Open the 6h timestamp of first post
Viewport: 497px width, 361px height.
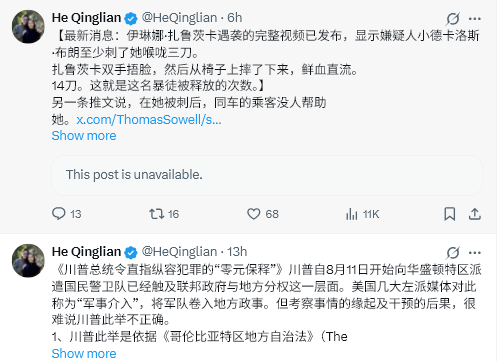pyautogui.click(x=235, y=18)
